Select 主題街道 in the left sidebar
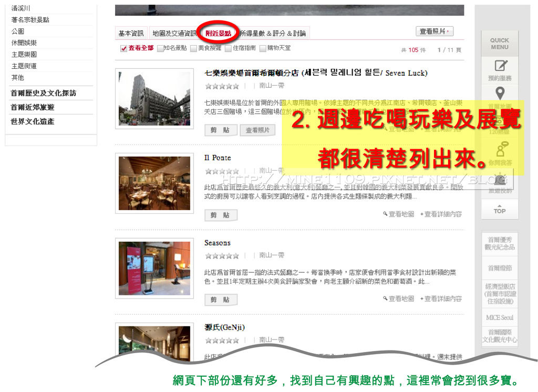The width and height of the screenshot is (538, 392). 24,66
